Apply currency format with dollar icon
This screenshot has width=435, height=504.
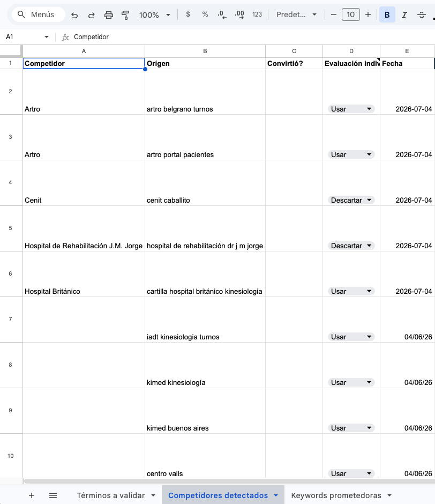(188, 14)
